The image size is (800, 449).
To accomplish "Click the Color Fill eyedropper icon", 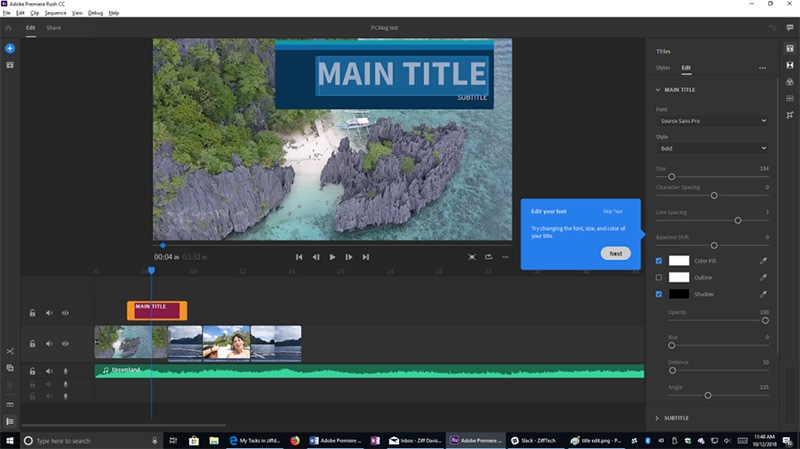I will click(x=762, y=261).
